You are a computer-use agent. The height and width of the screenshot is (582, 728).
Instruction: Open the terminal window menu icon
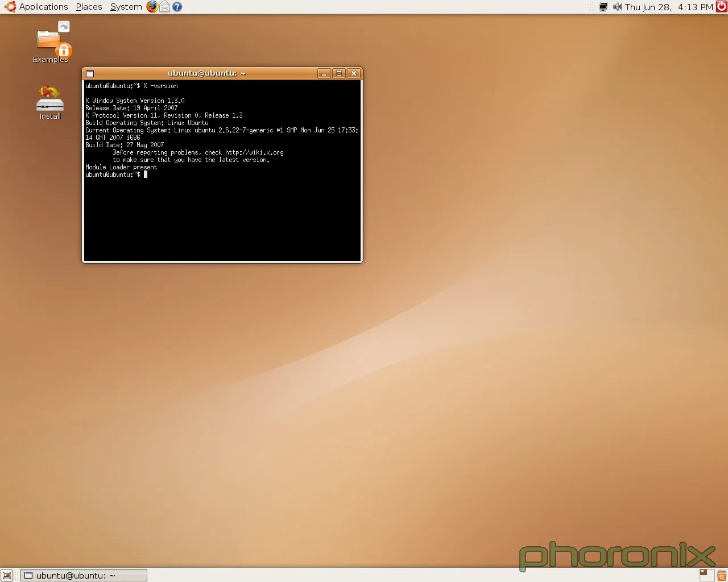pos(90,73)
